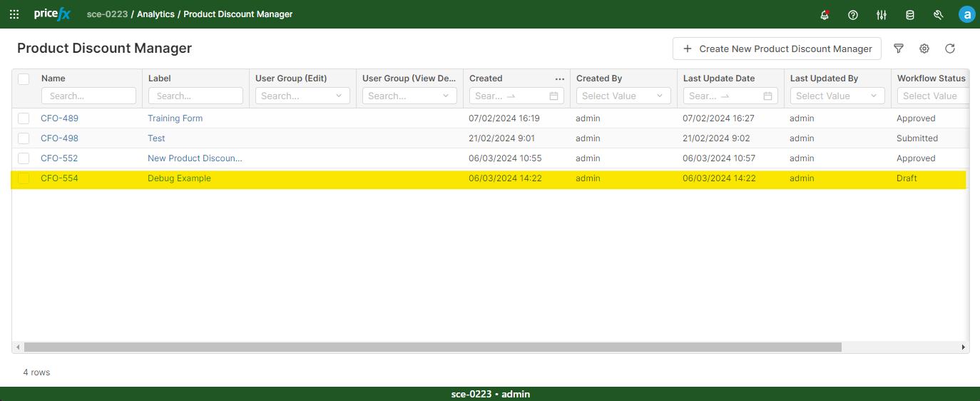Click the scrollbar left arrow
The image size is (980, 401).
coord(18,347)
